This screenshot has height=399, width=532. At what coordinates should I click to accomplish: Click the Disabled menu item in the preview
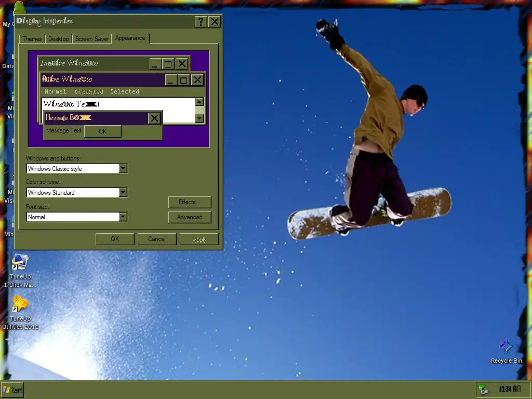(x=88, y=91)
